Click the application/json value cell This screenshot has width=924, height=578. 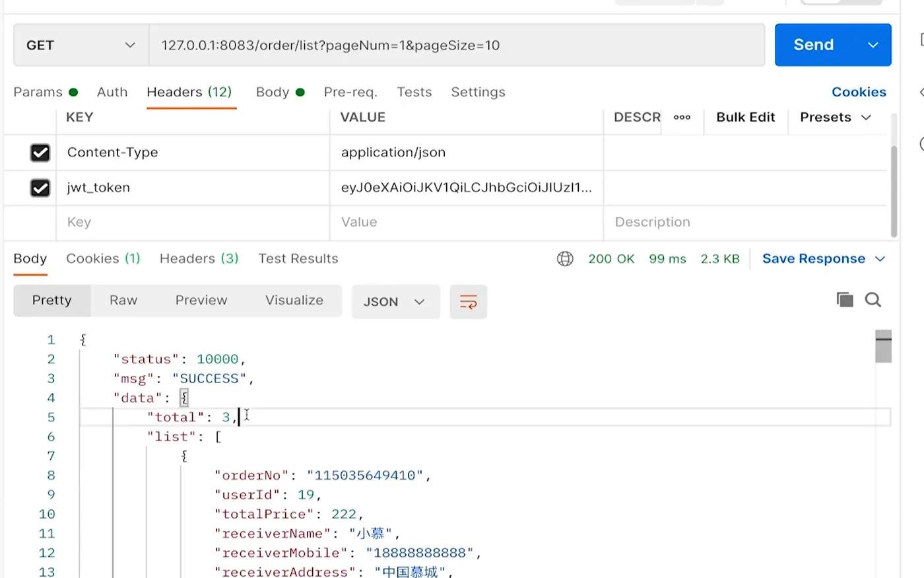[466, 153]
